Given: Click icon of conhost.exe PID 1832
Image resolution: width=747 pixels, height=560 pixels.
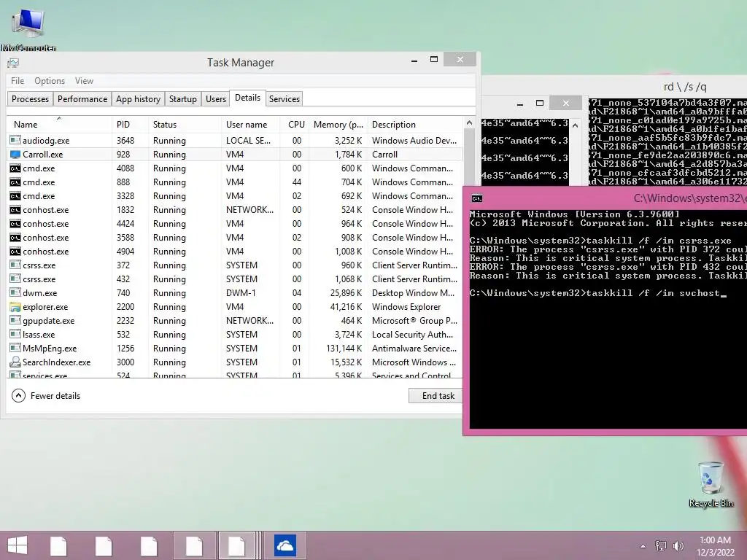Looking at the screenshot, I should pos(15,209).
